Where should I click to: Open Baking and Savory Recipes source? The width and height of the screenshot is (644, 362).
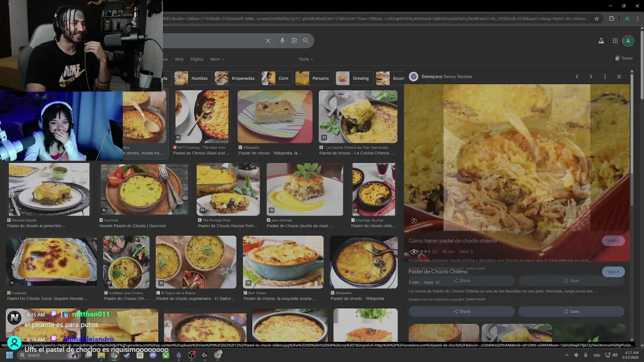447,76
